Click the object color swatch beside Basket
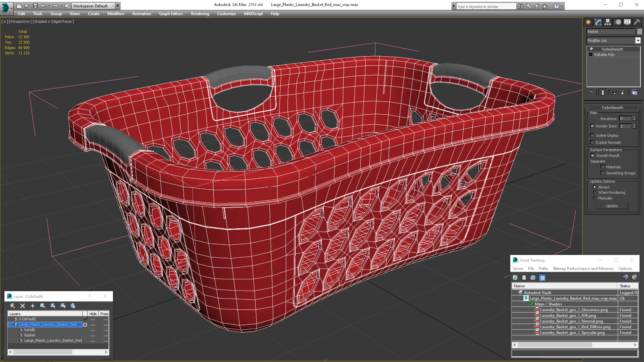 pos(639,32)
